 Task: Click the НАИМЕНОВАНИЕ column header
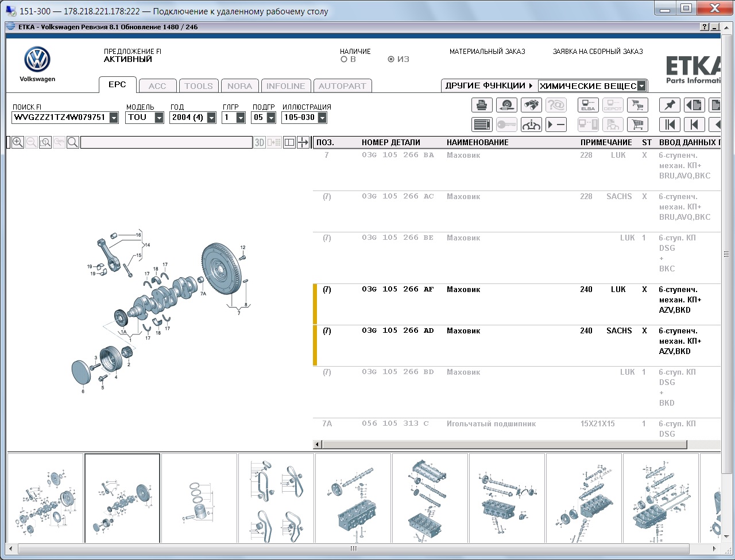click(x=478, y=142)
